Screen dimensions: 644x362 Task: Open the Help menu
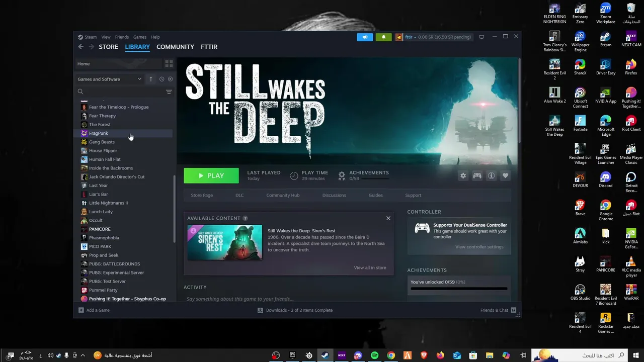click(x=155, y=37)
